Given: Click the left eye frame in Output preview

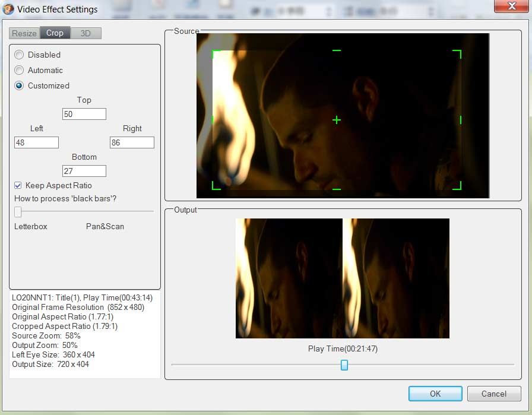Looking at the screenshot, I should click(x=289, y=278).
